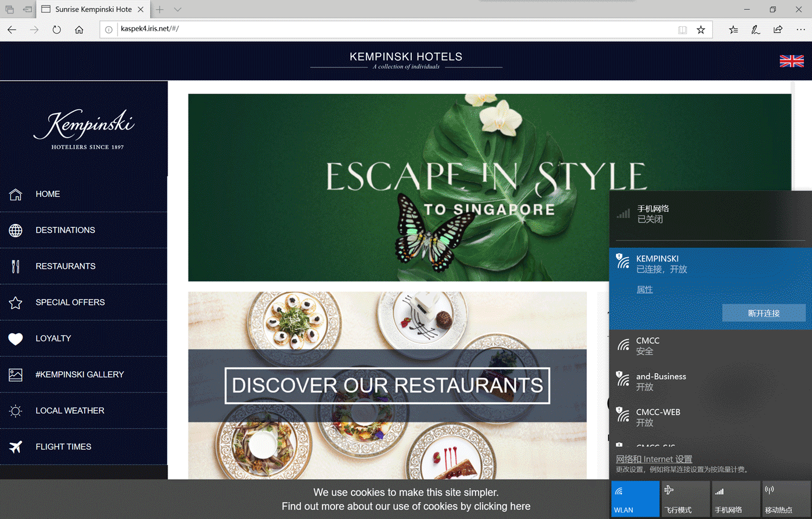Open FLIGHT TIMES menu item

[84, 446]
